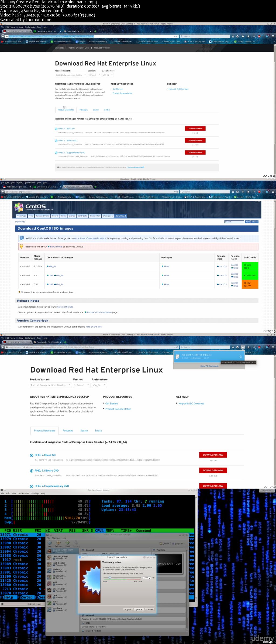Open the FAQs tab on CentOS wiki
Screen dimensions: 276x644
click(63, 216)
